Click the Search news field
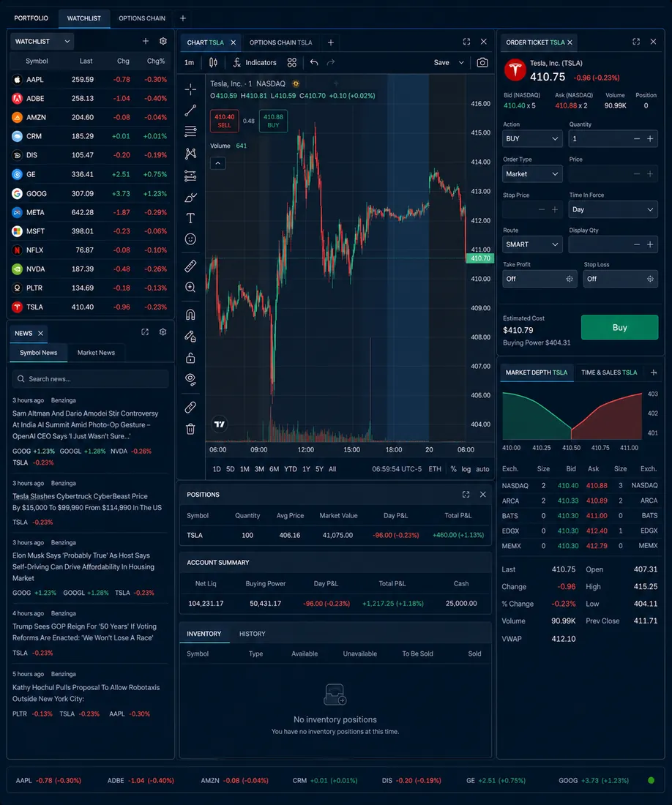The height and width of the screenshot is (805, 672). point(90,379)
